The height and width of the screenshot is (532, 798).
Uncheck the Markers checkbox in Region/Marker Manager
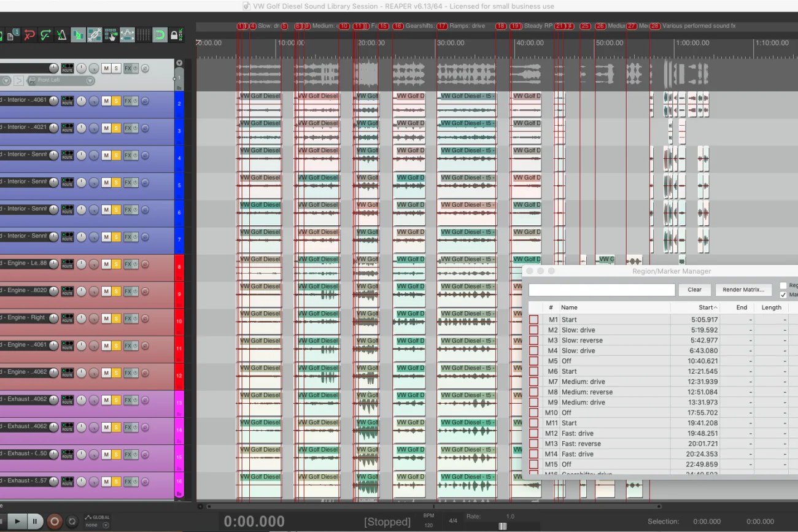click(784, 295)
